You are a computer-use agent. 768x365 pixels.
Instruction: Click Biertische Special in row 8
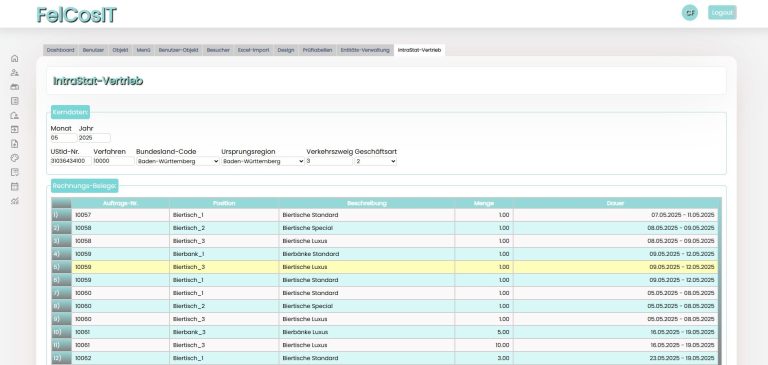coord(308,306)
